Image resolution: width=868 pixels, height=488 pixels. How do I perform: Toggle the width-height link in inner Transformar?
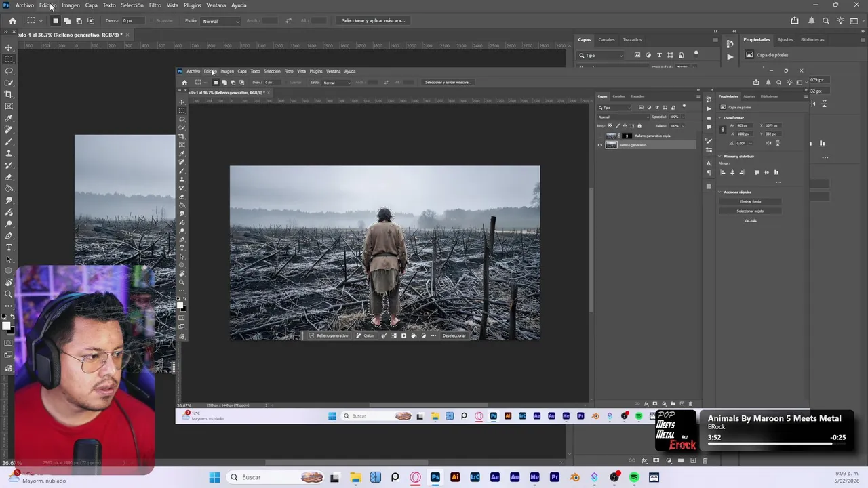click(724, 129)
